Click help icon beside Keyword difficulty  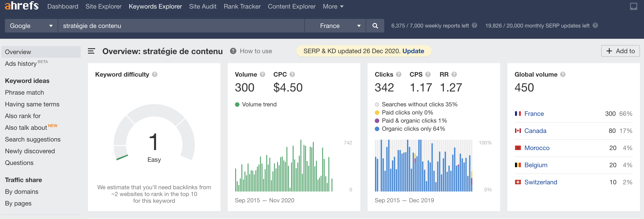(155, 74)
